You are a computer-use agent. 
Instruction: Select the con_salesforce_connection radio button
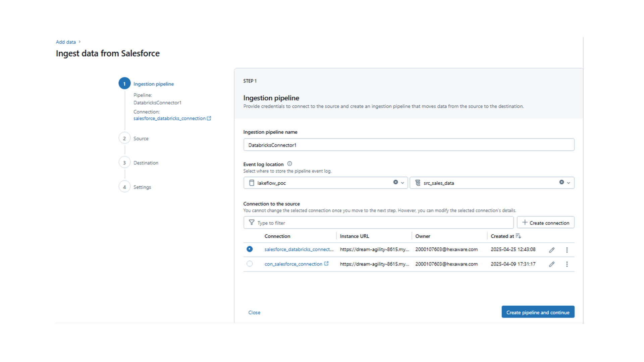click(x=250, y=264)
